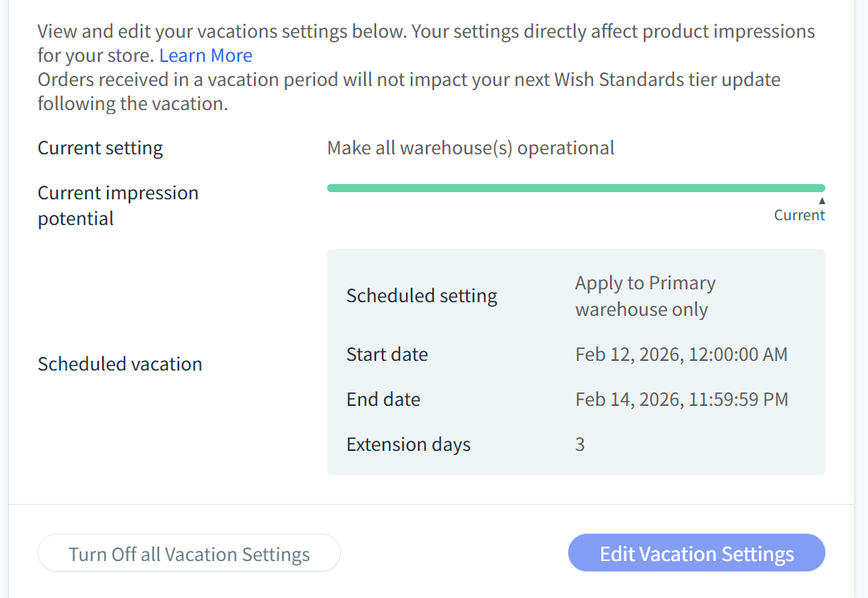Click the Extension days value 3

tap(579, 444)
